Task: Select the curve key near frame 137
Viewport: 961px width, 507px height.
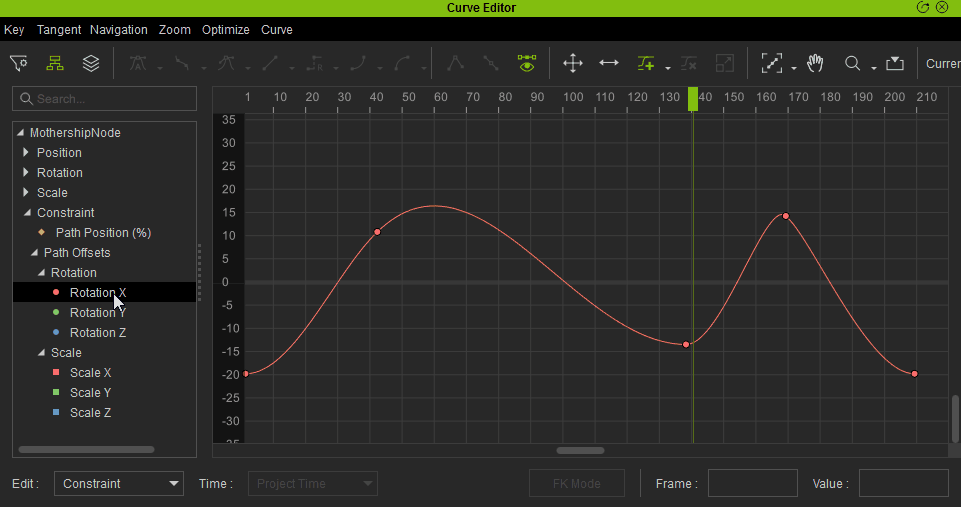Action: click(686, 345)
